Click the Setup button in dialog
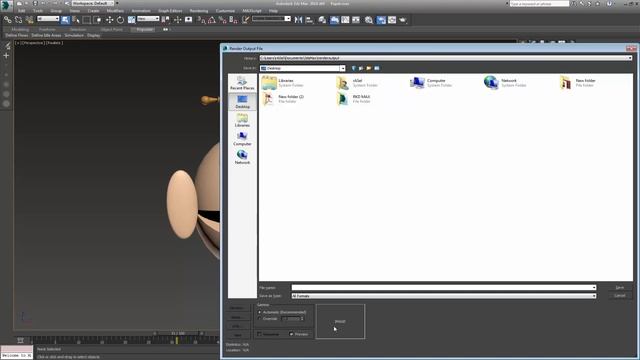 (237, 317)
